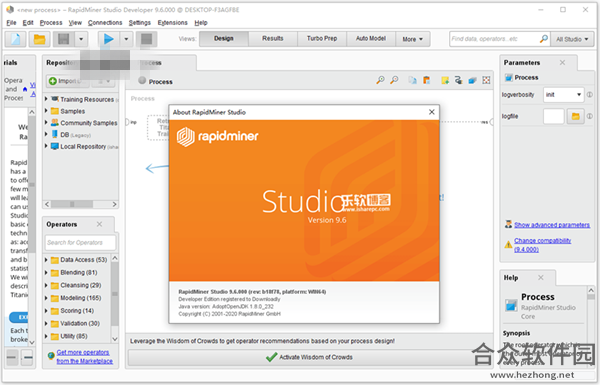
Task: Click the add note icon in process toolbar
Action: (x=445, y=80)
